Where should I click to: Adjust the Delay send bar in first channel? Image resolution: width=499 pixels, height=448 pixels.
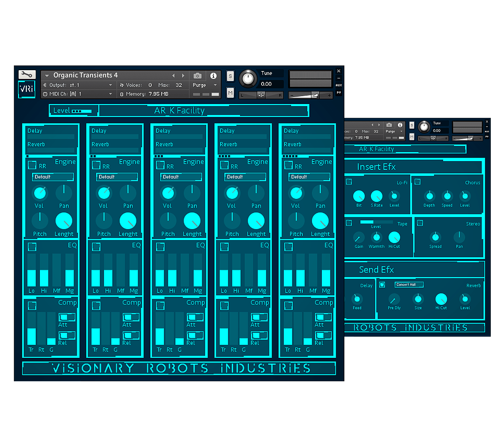pos(51,136)
